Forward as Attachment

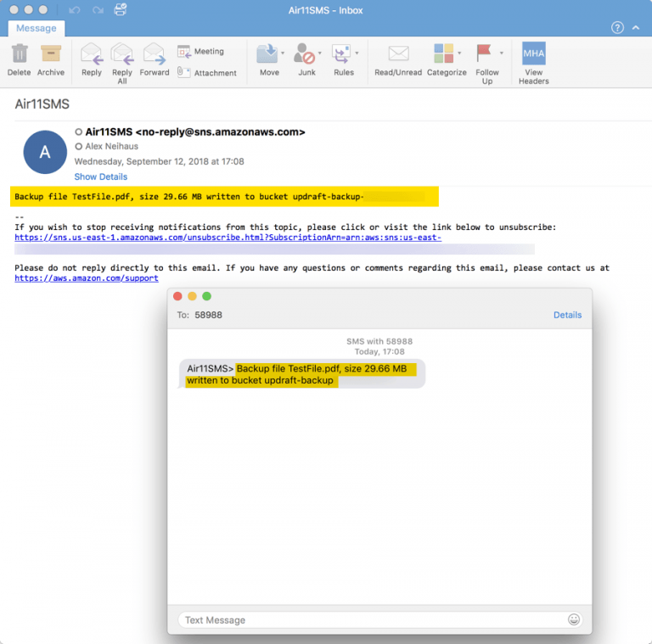click(206, 73)
